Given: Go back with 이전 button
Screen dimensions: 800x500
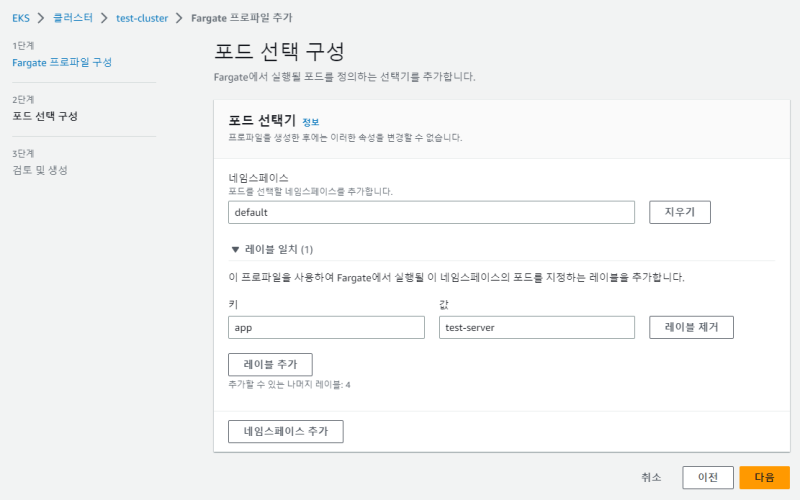Looking at the screenshot, I should pos(707,478).
